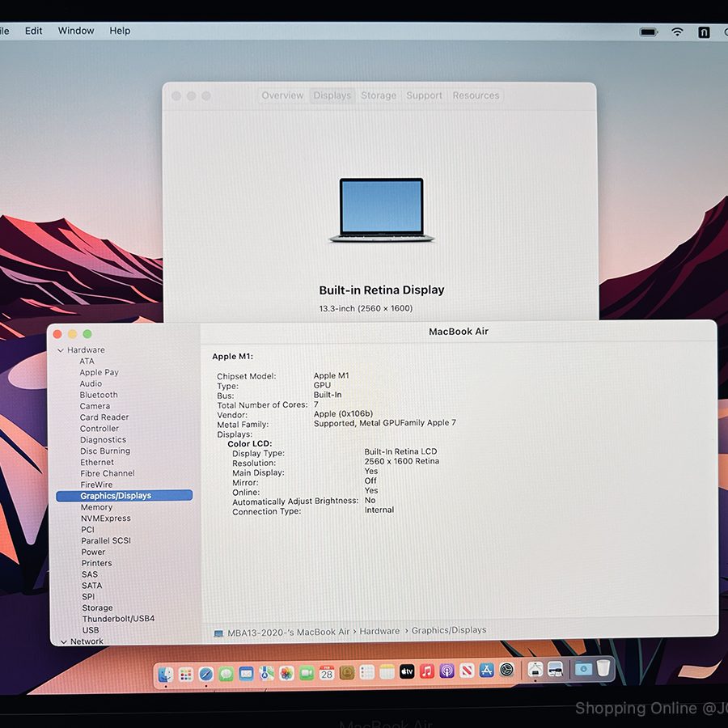Go to the Resources tab

click(x=476, y=95)
